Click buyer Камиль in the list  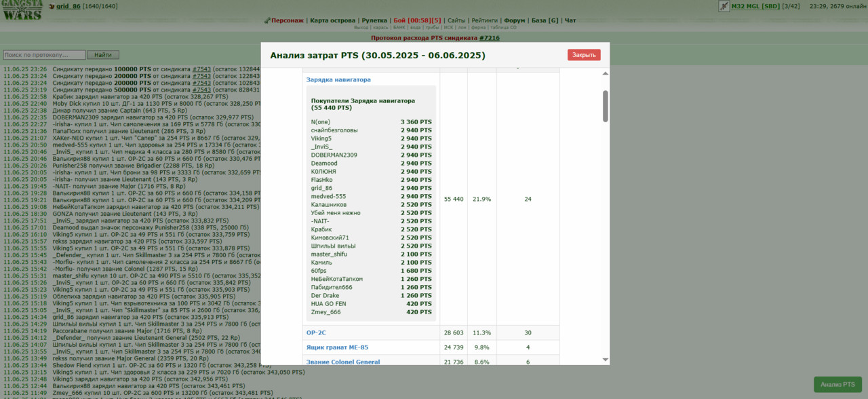[x=322, y=263]
